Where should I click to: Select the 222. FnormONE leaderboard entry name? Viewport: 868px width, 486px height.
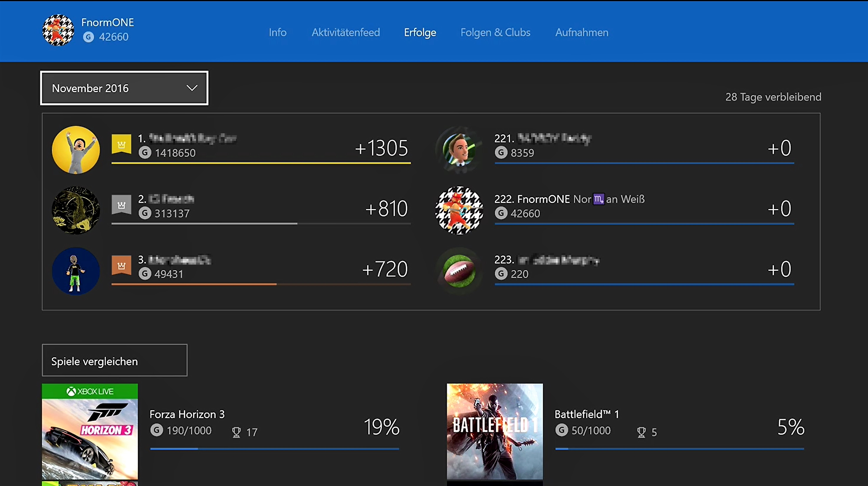(569, 199)
